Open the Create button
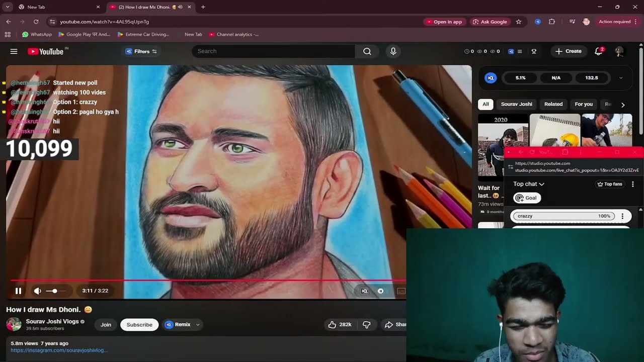644x362 pixels. point(569,51)
